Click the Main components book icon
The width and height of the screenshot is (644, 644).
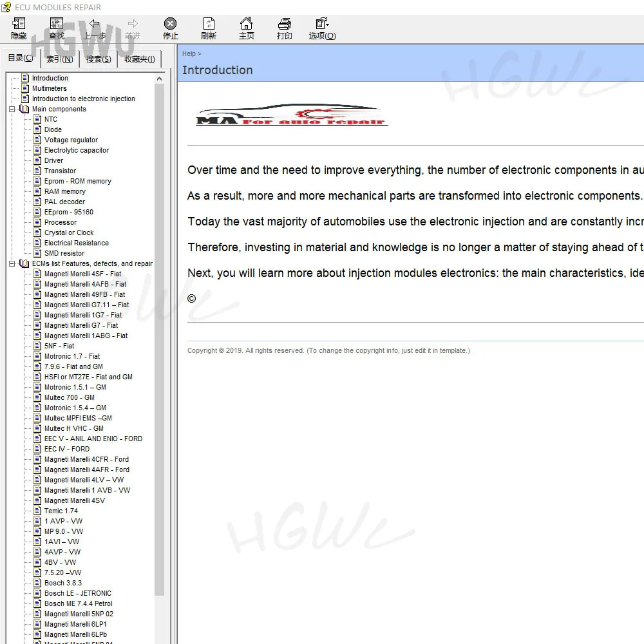(x=24, y=109)
